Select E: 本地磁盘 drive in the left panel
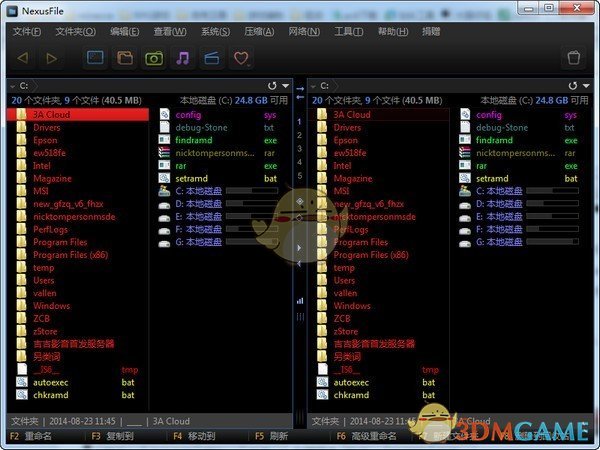Image resolution: width=600 pixels, height=450 pixels. pyautogui.click(x=199, y=217)
